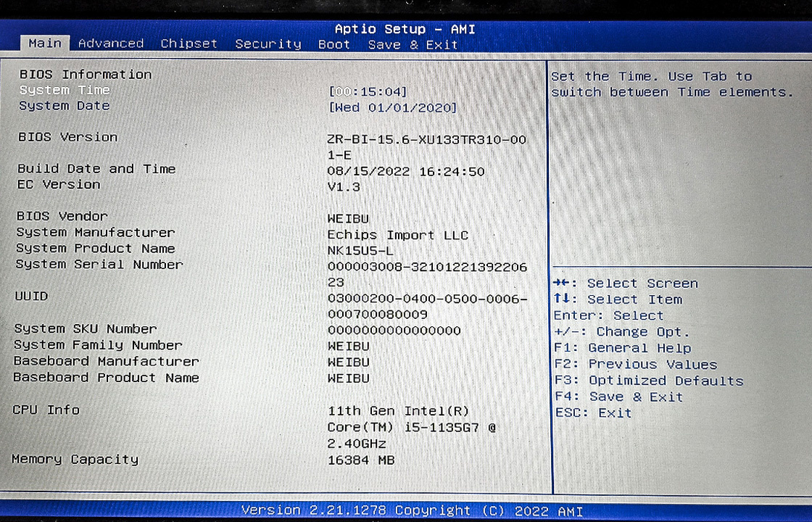The height and width of the screenshot is (522, 812).
Task: Click the F4: Save & Exit hint
Action: (619, 397)
